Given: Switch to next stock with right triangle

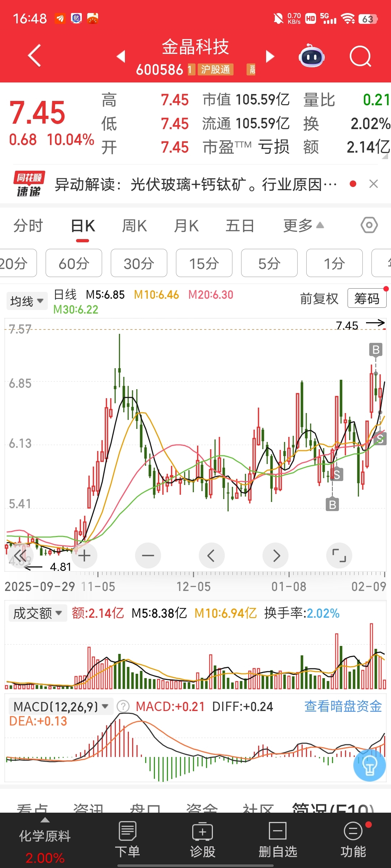Looking at the screenshot, I should click(270, 56).
